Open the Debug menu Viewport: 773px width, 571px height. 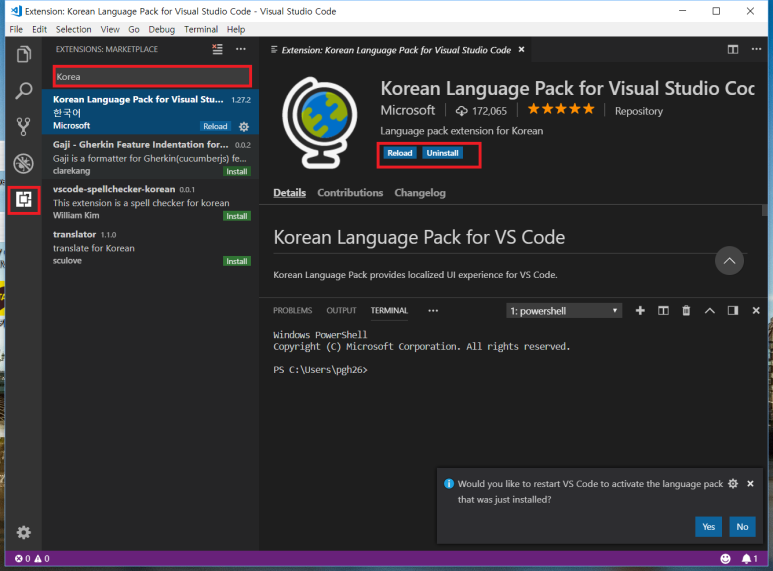click(162, 30)
